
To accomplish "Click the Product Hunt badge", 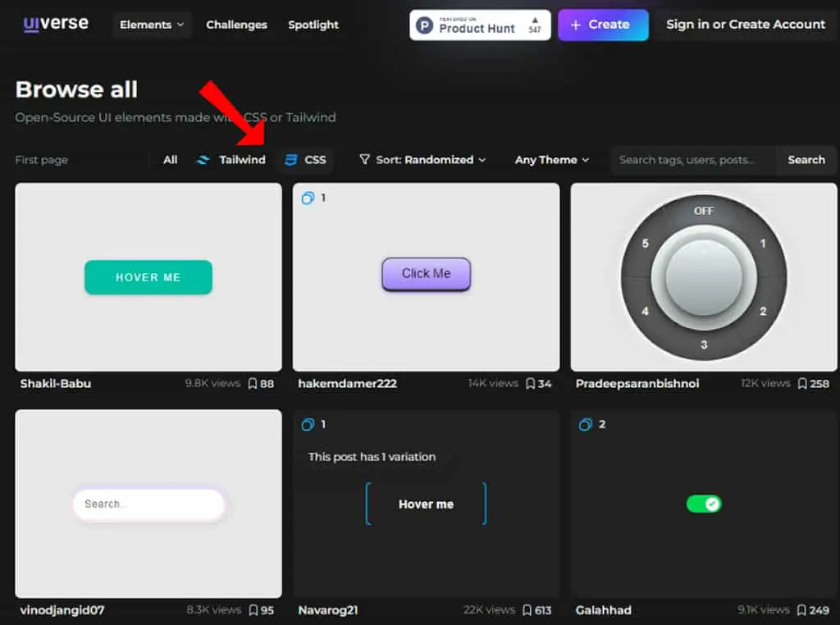I will 480,25.
